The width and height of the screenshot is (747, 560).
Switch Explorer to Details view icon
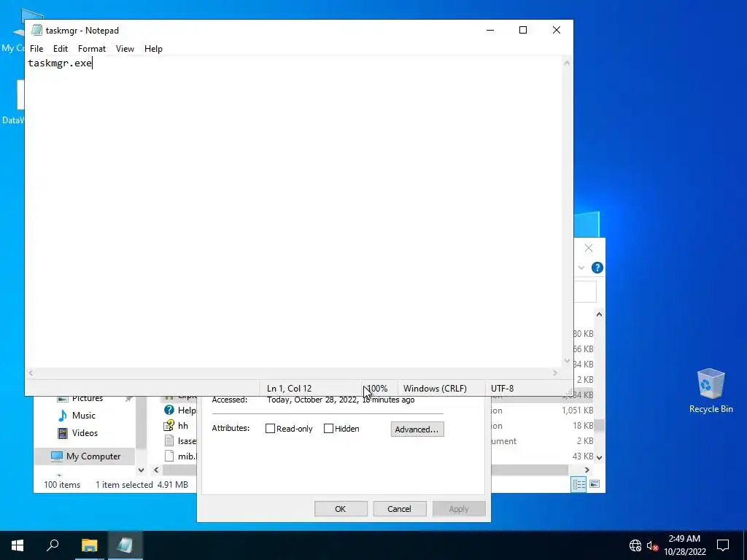(578, 484)
